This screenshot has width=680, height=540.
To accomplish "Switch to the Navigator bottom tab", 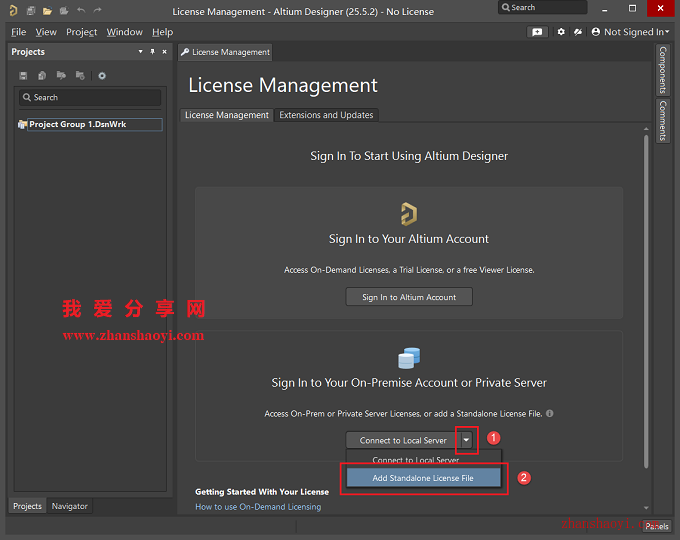I will click(70, 506).
